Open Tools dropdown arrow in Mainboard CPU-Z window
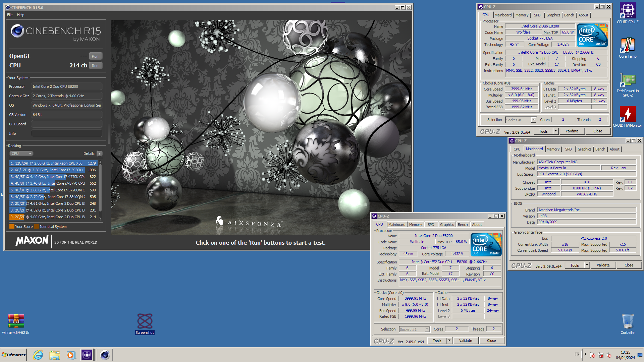The image size is (644, 362). pyautogui.click(x=587, y=265)
